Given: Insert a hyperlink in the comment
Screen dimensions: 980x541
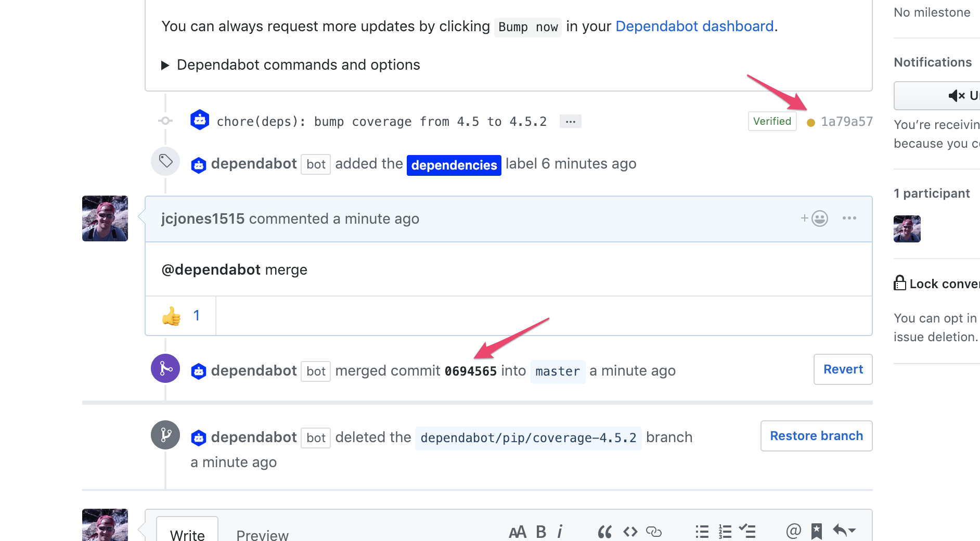Looking at the screenshot, I should pyautogui.click(x=653, y=532).
